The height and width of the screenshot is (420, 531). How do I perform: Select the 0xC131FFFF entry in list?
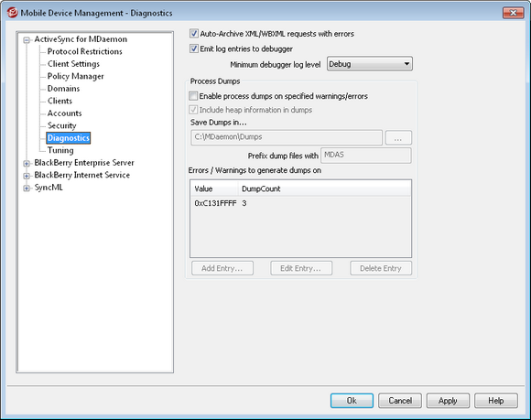[x=215, y=203]
